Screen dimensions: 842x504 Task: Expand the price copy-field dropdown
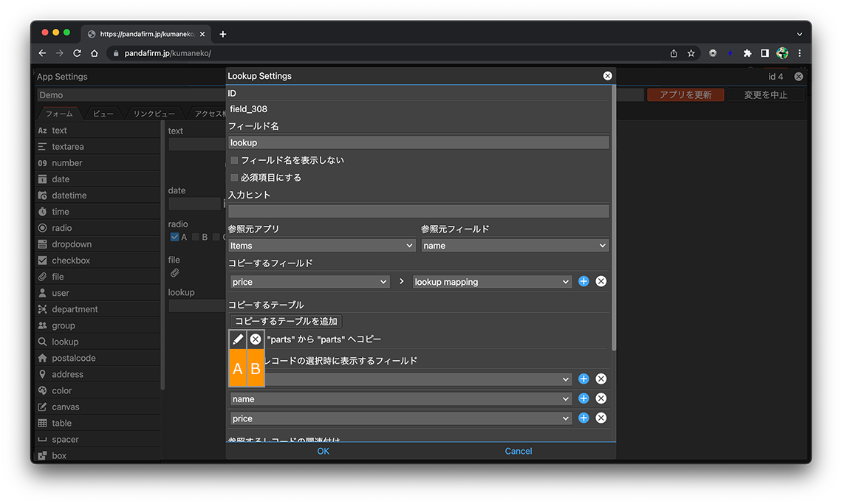(x=309, y=282)
